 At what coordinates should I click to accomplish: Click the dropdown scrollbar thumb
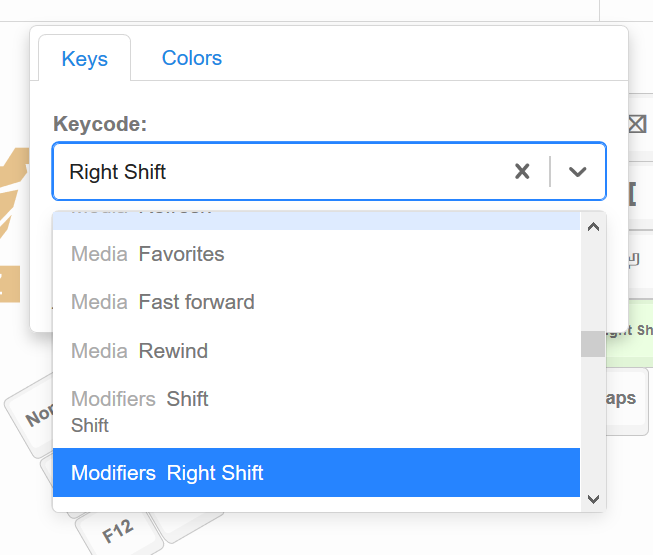(x=593, y=344)
